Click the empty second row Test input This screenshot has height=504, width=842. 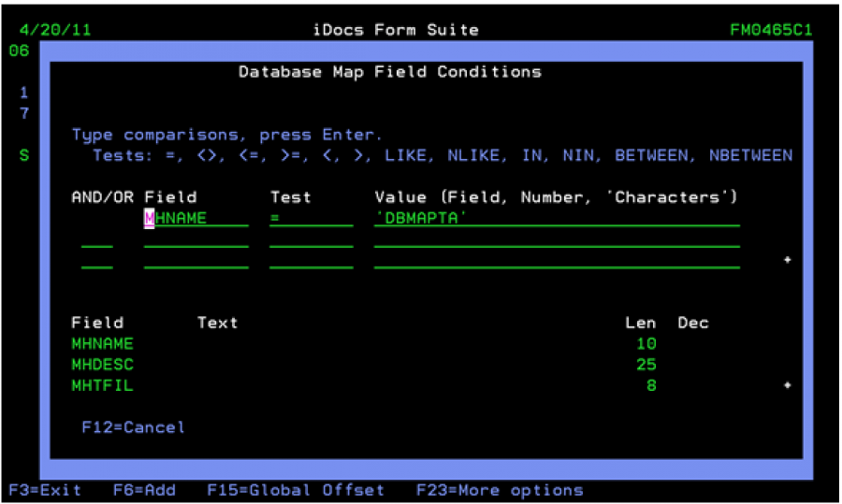coord(311,239)
